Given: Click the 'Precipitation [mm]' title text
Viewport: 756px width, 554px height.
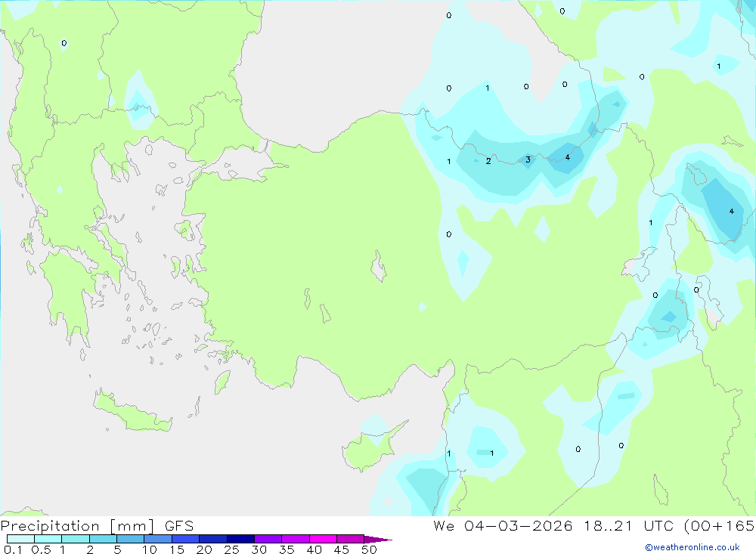Looking at the screenshot, I should (x=78, y=526).
